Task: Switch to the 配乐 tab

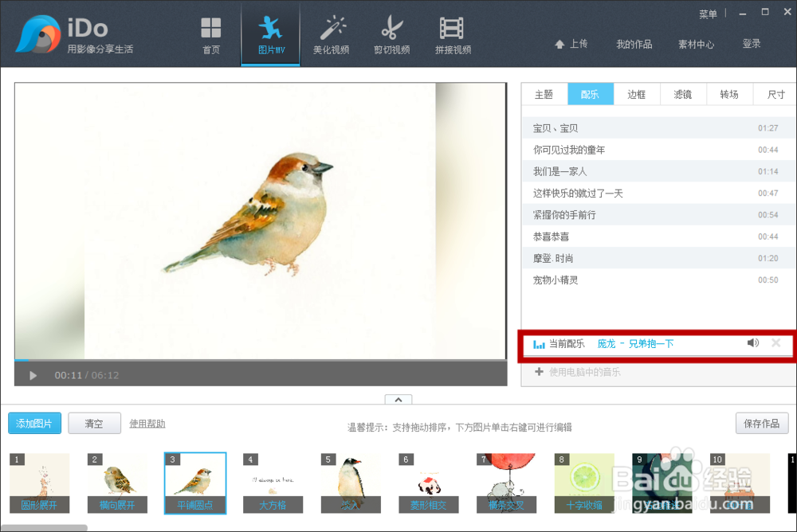Action: (x=590, y=94)
